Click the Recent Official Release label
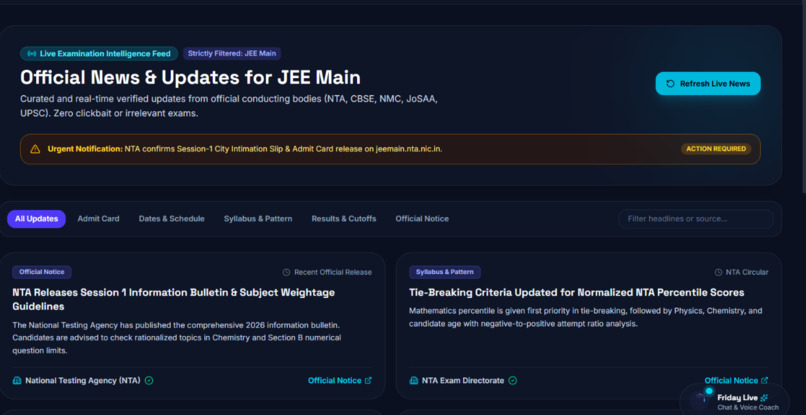The image size is (806, 415). point(333,272)
